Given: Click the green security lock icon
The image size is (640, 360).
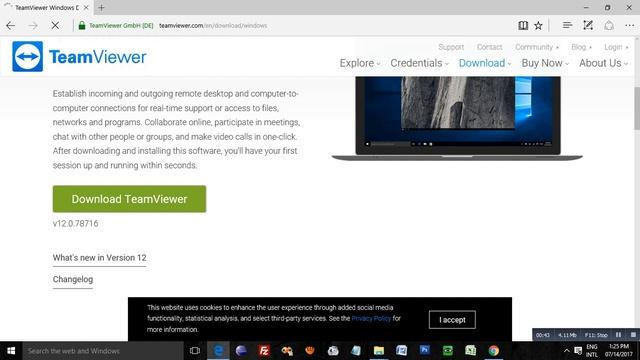Looking at the screenshot, I should (x=82, y=25).
